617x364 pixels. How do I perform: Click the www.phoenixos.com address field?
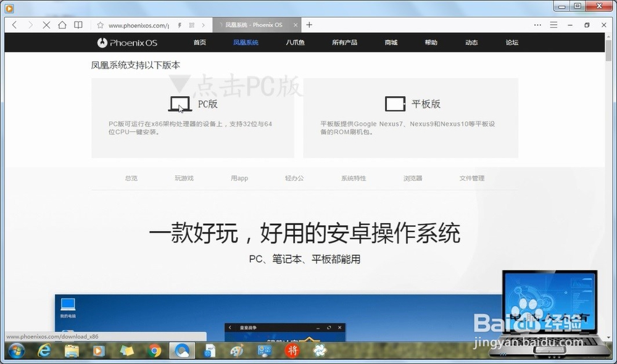tap(138, 25)
